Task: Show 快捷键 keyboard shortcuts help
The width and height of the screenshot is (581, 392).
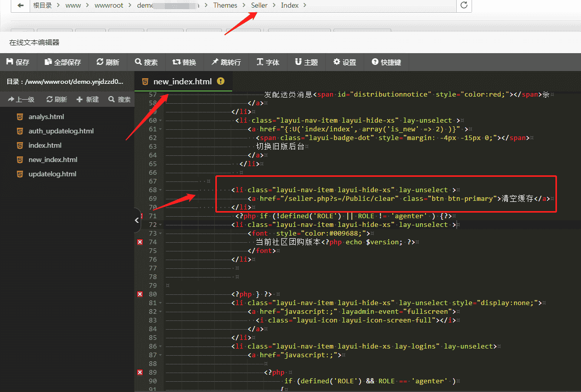Action: click(x=386, y=62)
